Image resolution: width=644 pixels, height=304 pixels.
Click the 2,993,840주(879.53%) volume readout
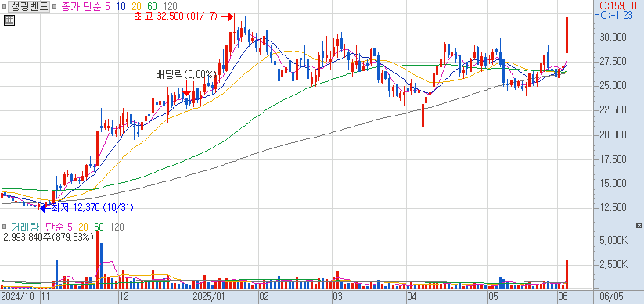49,237
